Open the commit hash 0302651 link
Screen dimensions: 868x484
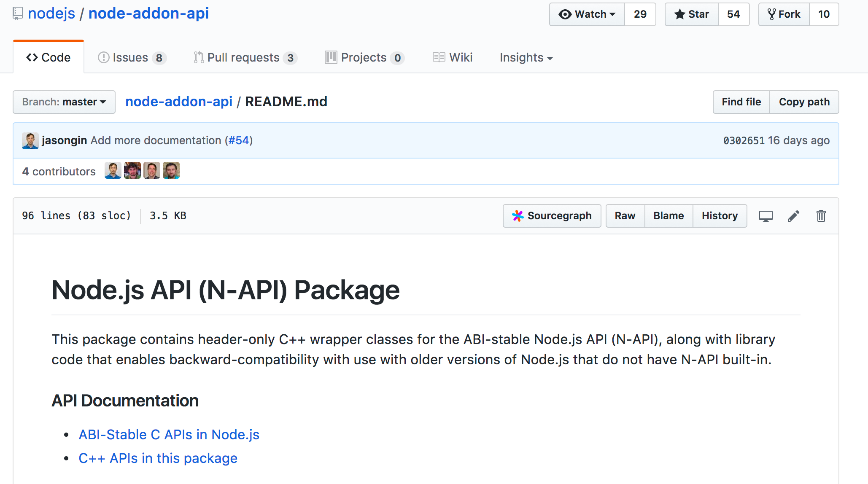click(744, 140)
